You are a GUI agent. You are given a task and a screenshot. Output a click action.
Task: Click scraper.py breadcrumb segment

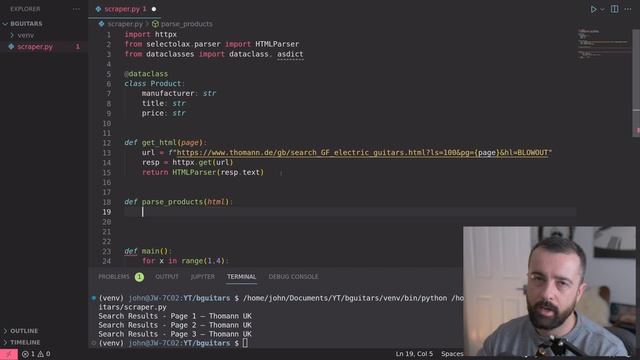(x=125, y=24)
